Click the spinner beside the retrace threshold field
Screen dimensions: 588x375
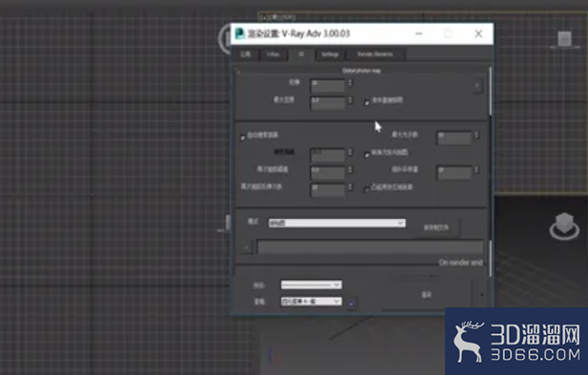point(350,170)
